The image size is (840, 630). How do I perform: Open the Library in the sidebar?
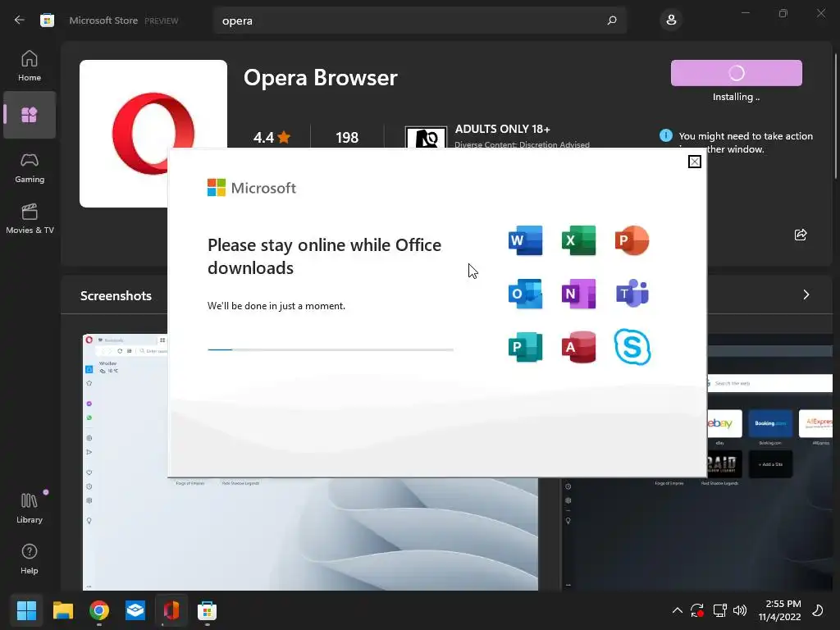(x=30, y=507)
